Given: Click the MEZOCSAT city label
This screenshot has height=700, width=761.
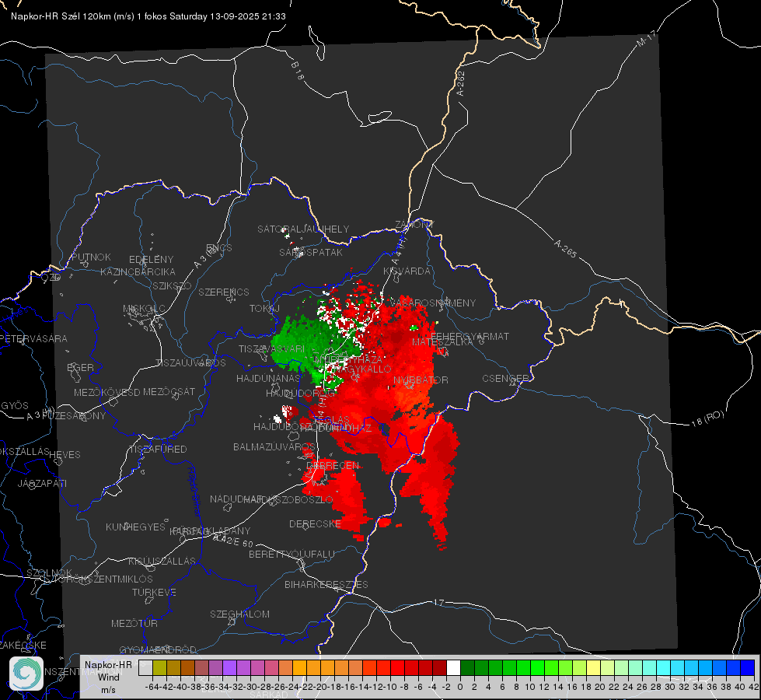Looking at the screenshot, I should [x=169, y=391].
